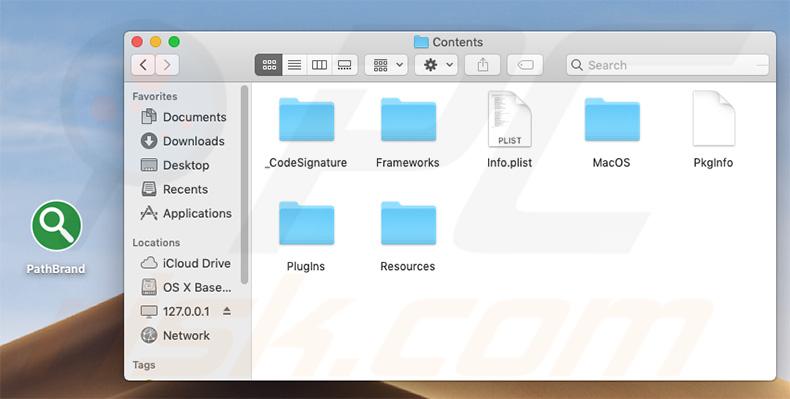Click the PlugIns name label
The width and height of the screenshot is (790, 399).
pos(306,267)
